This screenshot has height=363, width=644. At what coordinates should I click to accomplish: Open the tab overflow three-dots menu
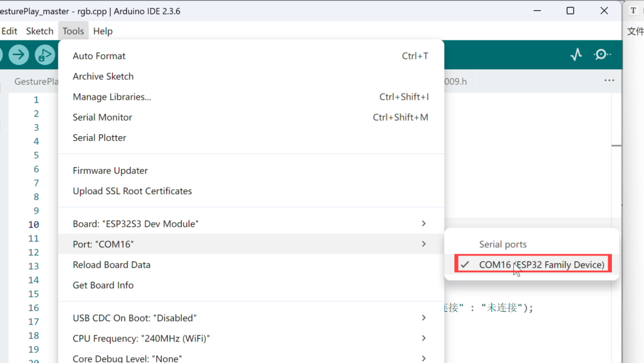coord(609,81)
